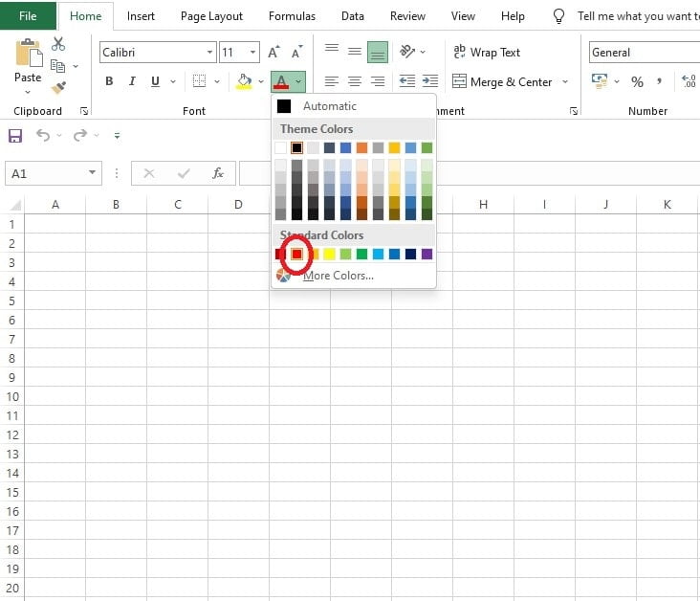This screenshot has height=601, width=700.
Task: Pick the yellow standard color swatch
Action: click(330, 255)
